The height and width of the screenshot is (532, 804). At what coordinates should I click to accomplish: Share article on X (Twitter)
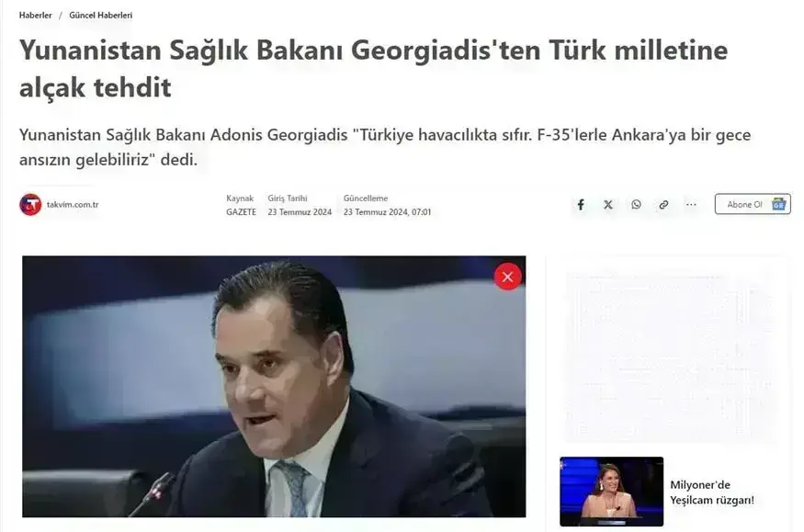pos(608,205)
